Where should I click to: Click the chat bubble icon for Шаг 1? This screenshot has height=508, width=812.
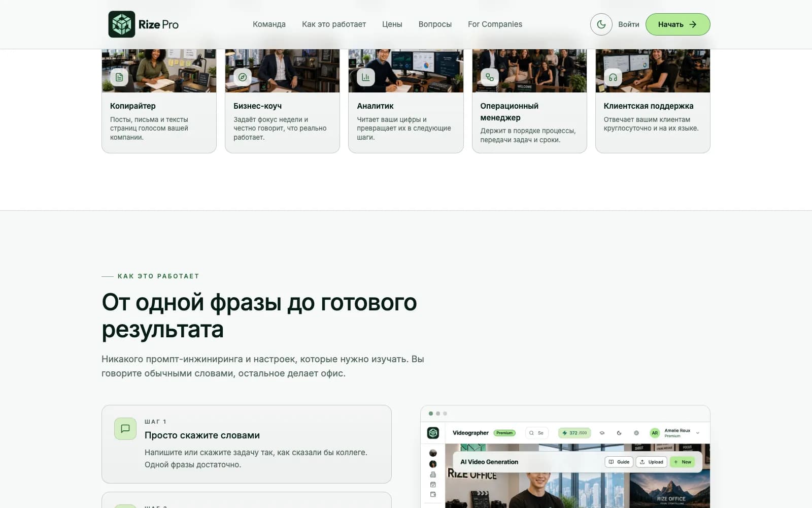[125, 429]
